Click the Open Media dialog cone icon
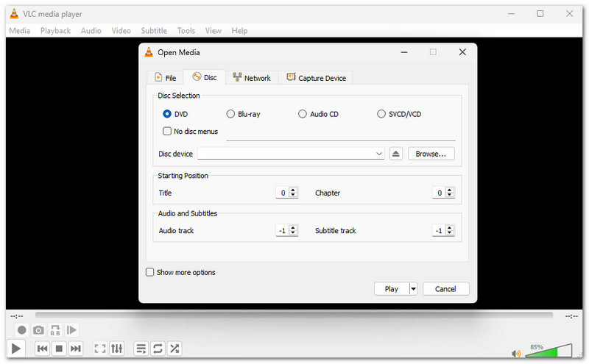Screen dimensions: 589x364 pyautogui.click(x=149, y=52)
